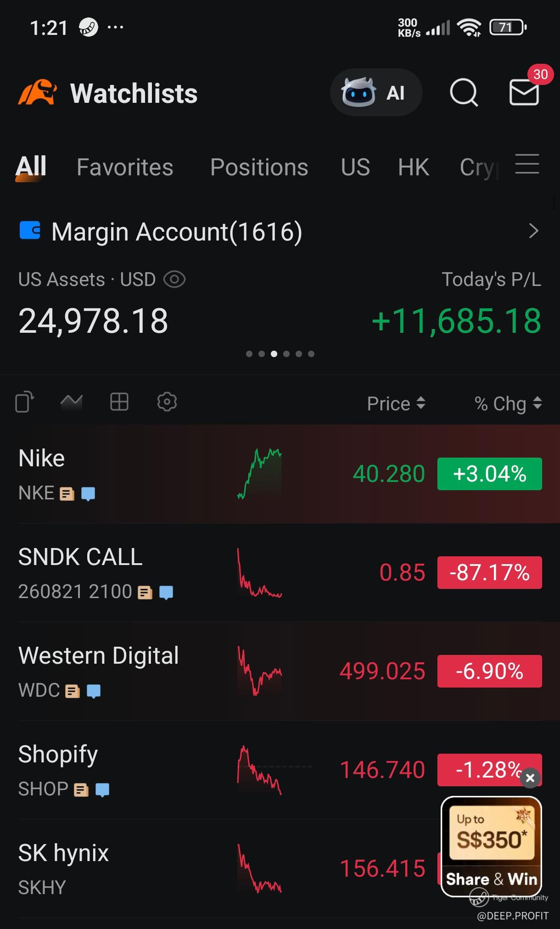Sort the list by Price

[396, 404]
